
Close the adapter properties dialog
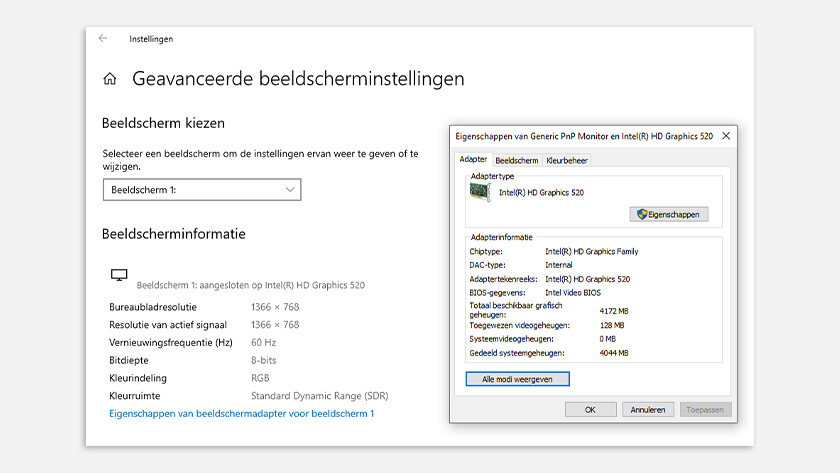tap(726, 135)
